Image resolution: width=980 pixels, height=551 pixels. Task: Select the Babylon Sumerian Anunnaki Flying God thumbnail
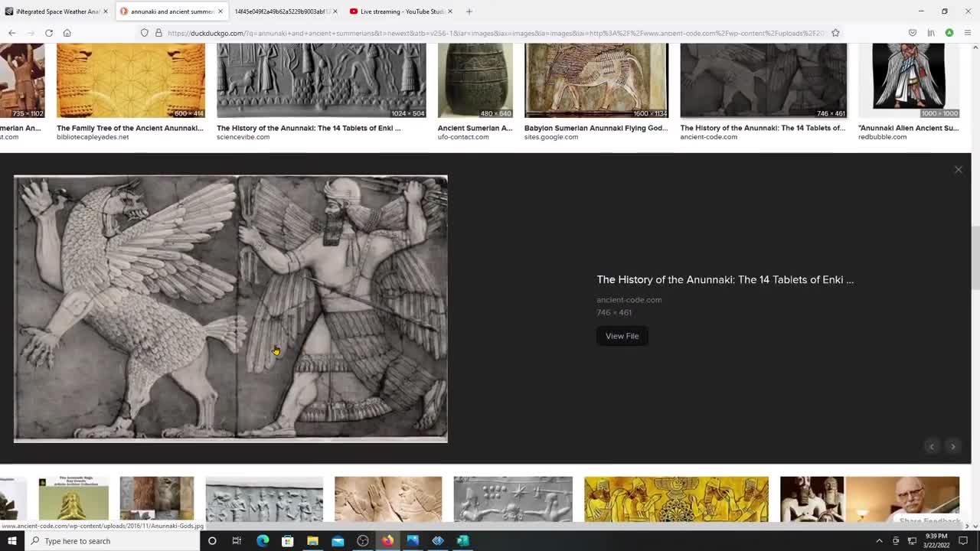click(596, 80)
